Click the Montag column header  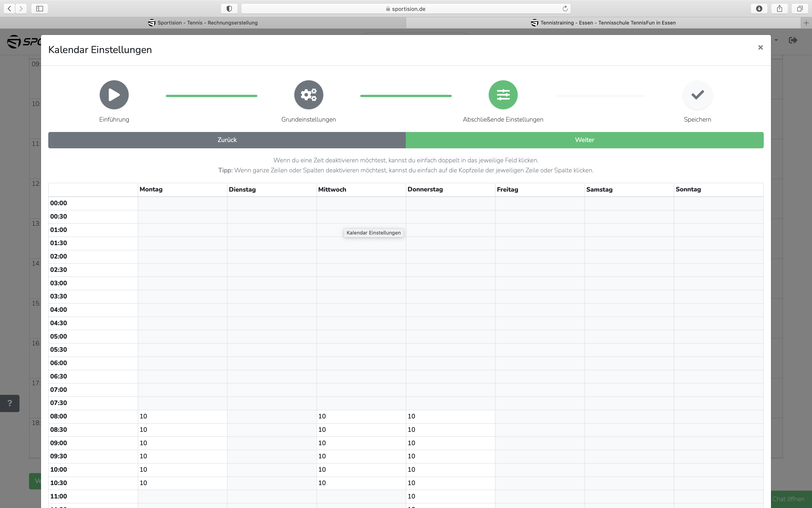[182, 190]
